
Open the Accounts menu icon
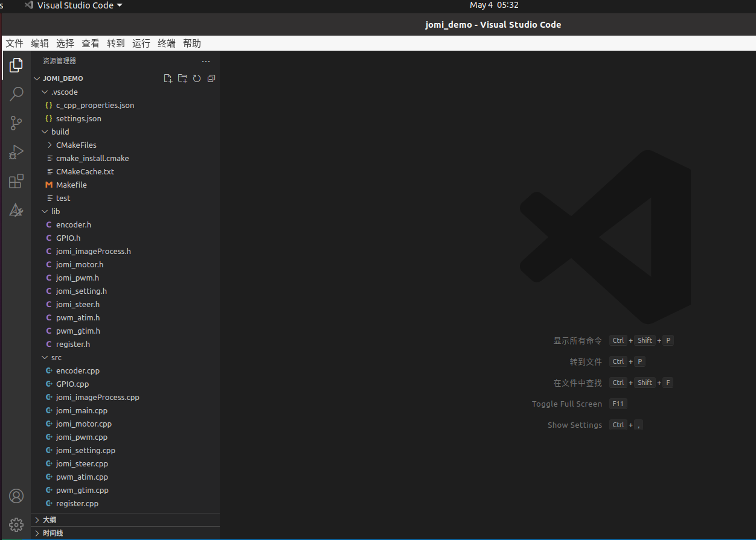(x=16, y=496)
